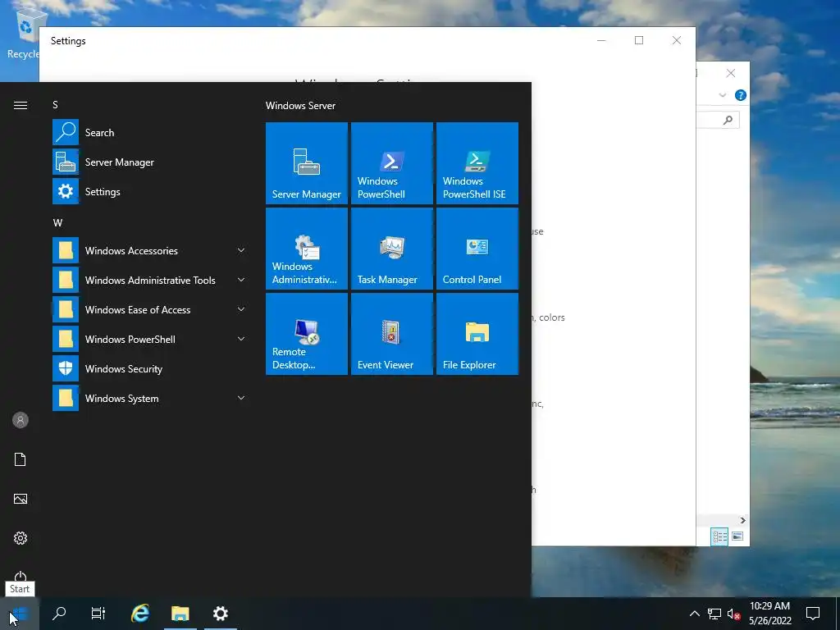Open Windows Security from the app list
The height and width of the screenshot is (630, 840).
click(150, 368)
